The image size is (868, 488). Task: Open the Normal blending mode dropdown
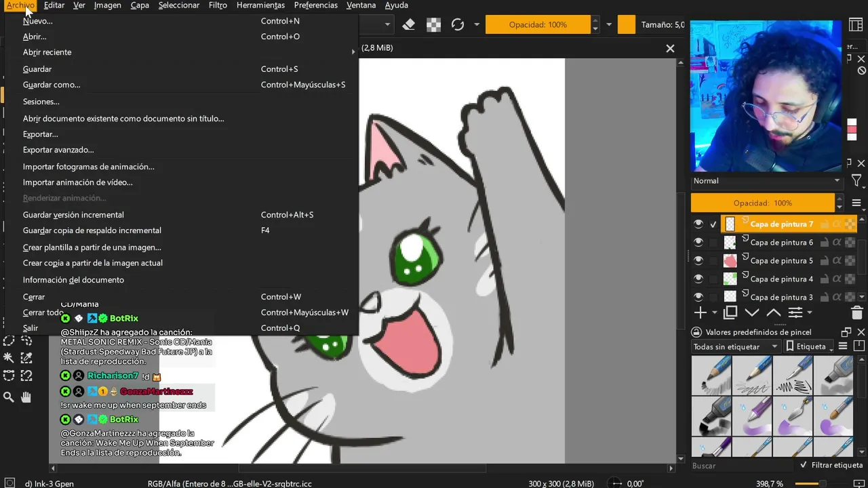pyautogui.click(x=766, y=181)
